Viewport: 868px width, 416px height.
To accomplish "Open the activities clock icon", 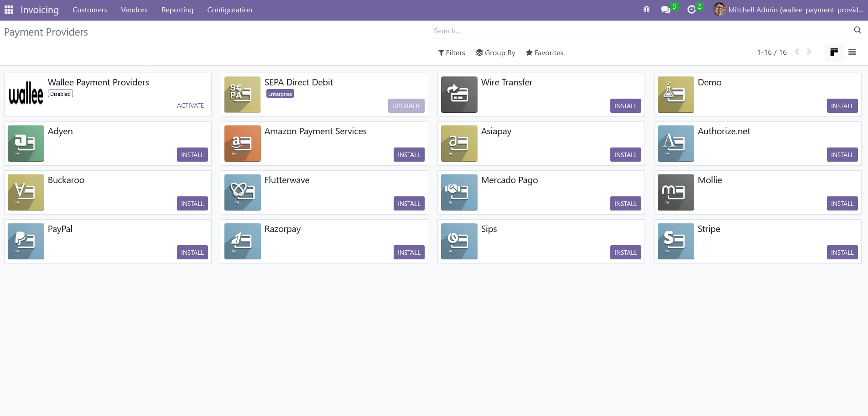I will point(691,10).
